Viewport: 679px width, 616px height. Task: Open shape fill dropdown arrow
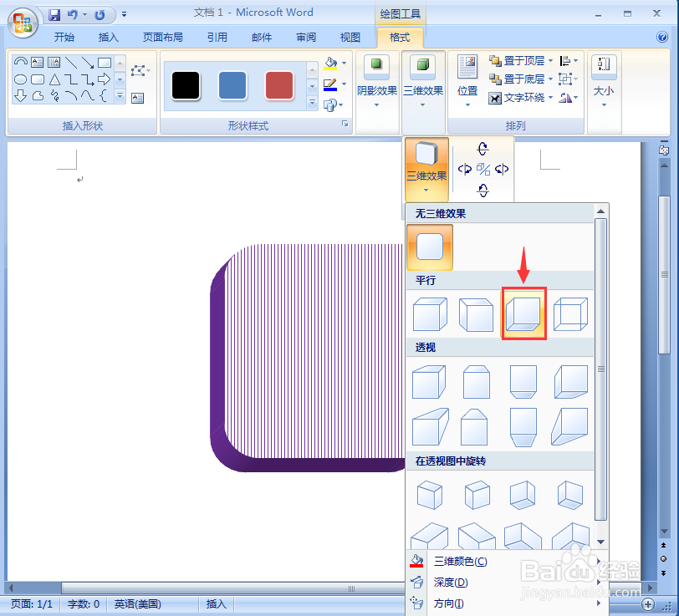[x=345, y=64]
